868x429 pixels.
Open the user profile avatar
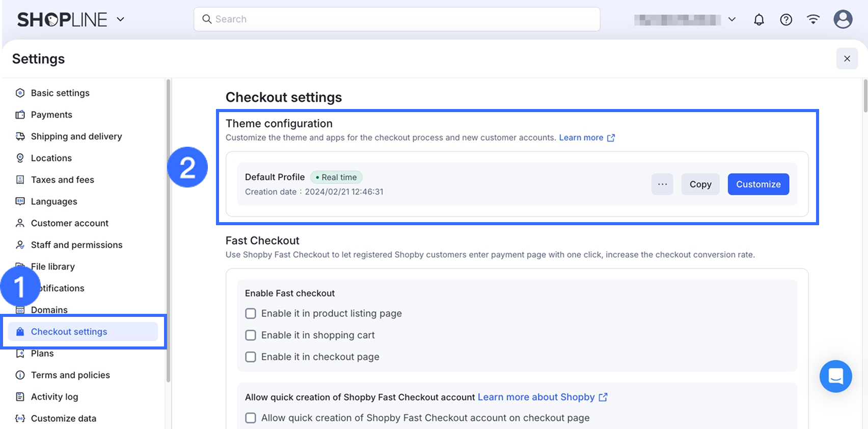843,19
